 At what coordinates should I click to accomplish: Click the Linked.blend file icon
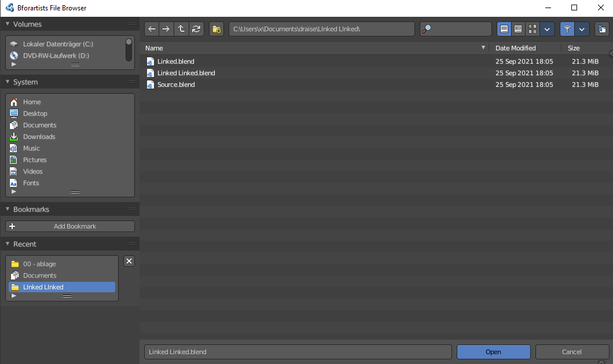pos(150,61)
